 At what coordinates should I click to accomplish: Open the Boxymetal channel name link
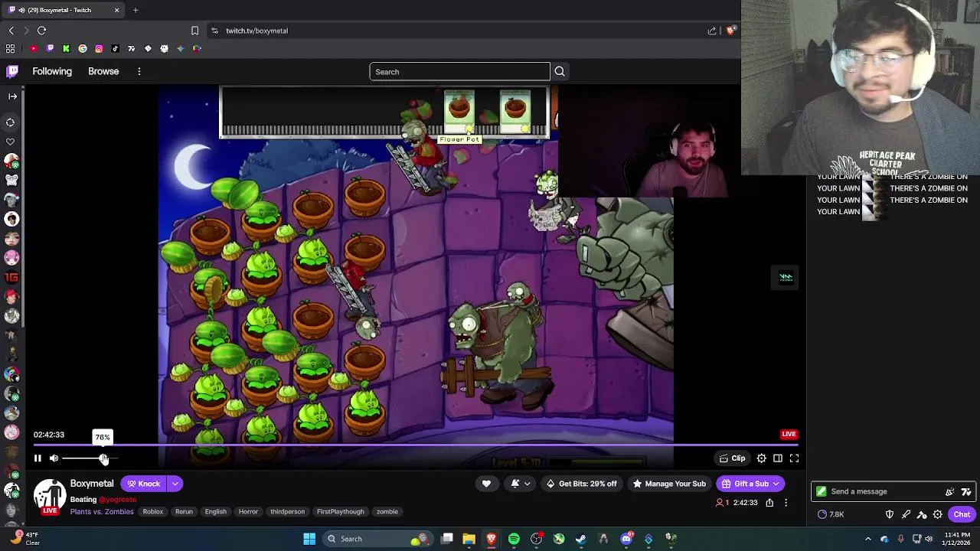pos(92,484)
